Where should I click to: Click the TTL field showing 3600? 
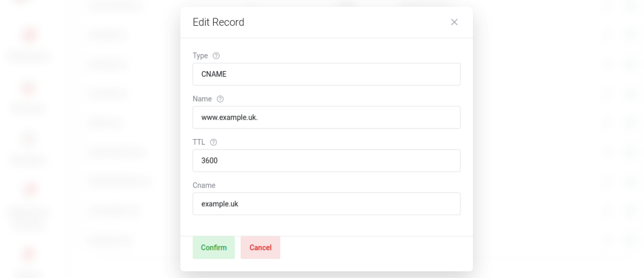pos(326,160)
